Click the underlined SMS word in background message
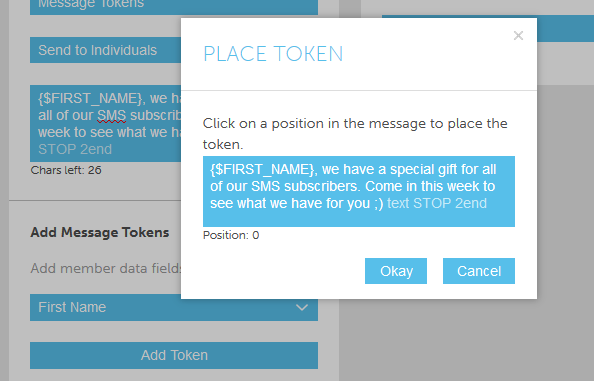The width and height of the screenshot is (594, 381). pyautogui.click(x=111, y=116)
